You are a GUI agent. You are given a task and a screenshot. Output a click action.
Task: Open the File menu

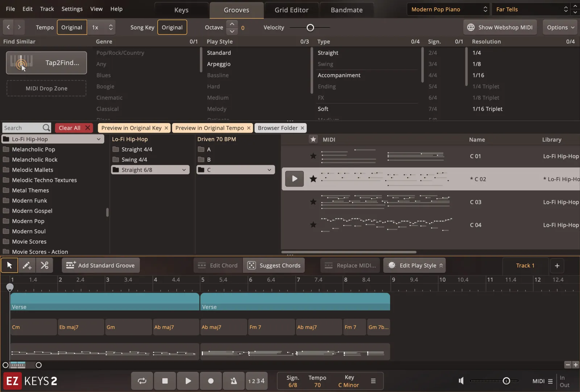(x=11, y=9)
